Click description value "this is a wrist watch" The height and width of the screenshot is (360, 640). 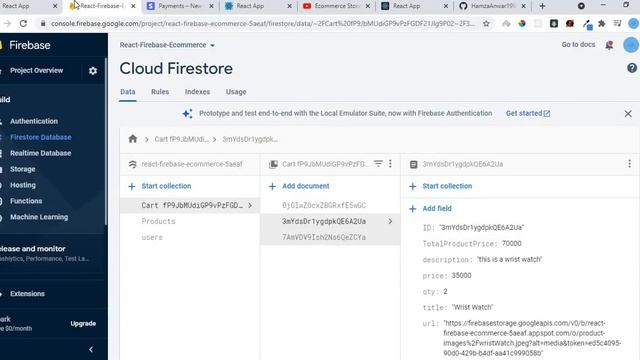509,259
